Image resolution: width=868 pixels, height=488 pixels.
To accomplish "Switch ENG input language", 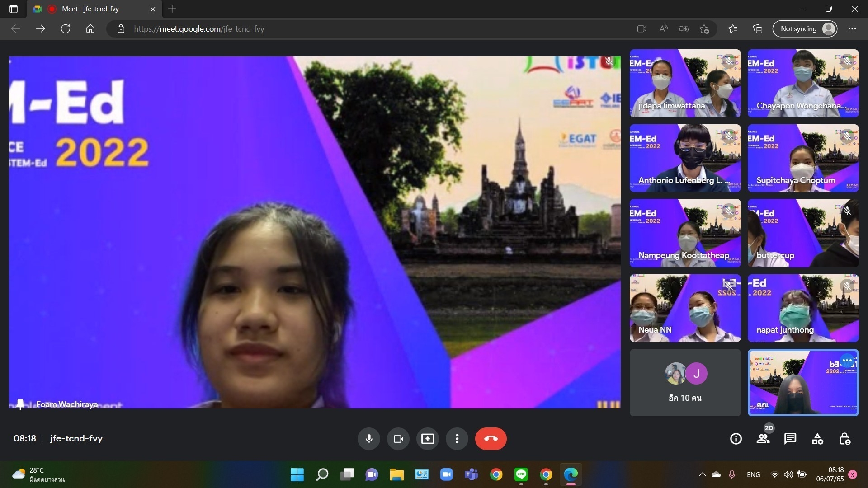I will pyautogui.click(x=754, y=474).
